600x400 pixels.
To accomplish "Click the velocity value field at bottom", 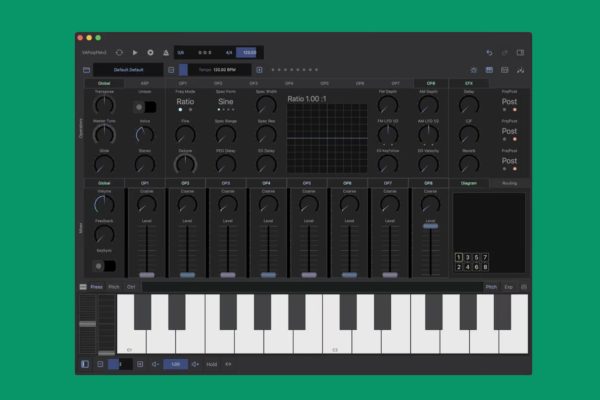I will (x=176, y=364).
